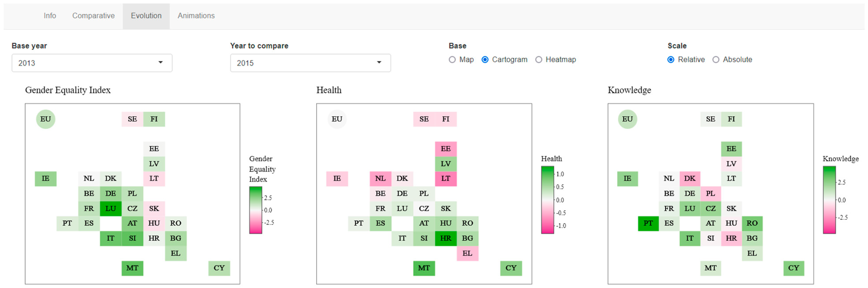The height and width of the screenshot is (288, 868).
Task: Choose the Heatmap base radio button
Action: coord(539,60)
